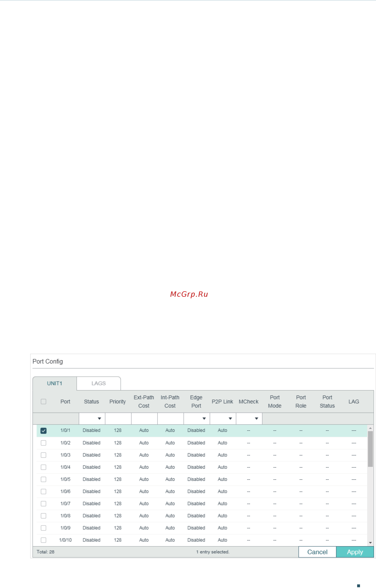Toggle the select-all checkbox in the header
The image size is (376, 588).
coord(43,402)
